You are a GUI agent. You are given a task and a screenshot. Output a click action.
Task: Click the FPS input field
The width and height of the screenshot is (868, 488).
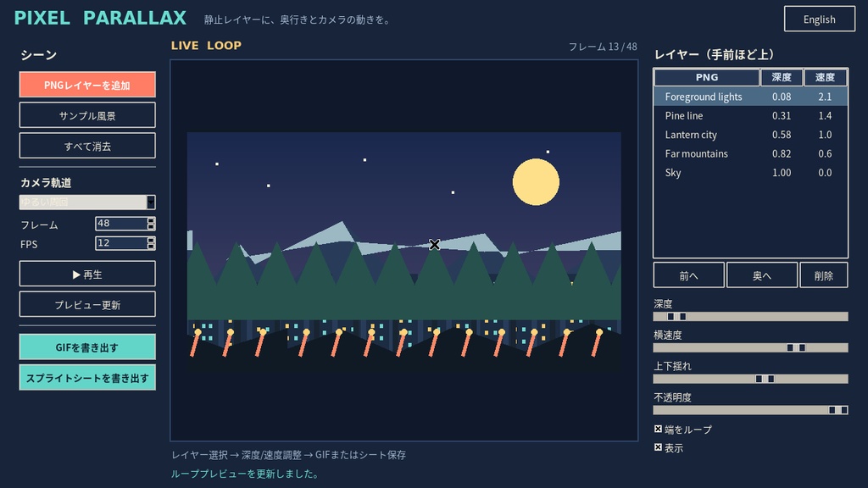(x=120, y=243)
